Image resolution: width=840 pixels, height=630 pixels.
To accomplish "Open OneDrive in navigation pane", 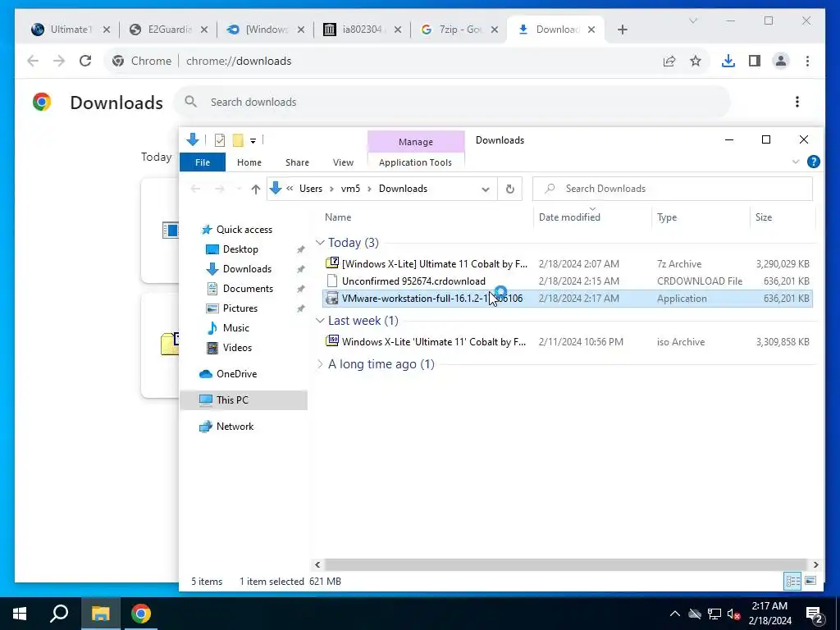I will (236, 374).
